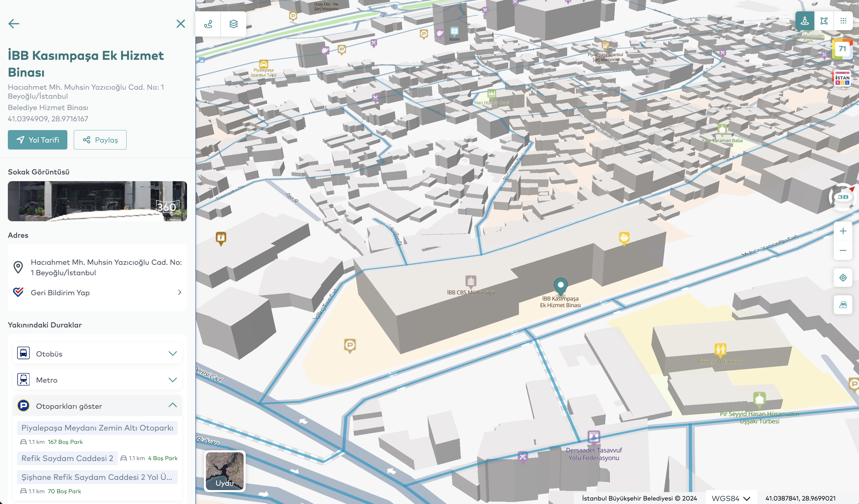The image size is (859, 504).
Task: Switch basemap to Uydu satellite view
Action: point(225,471)
